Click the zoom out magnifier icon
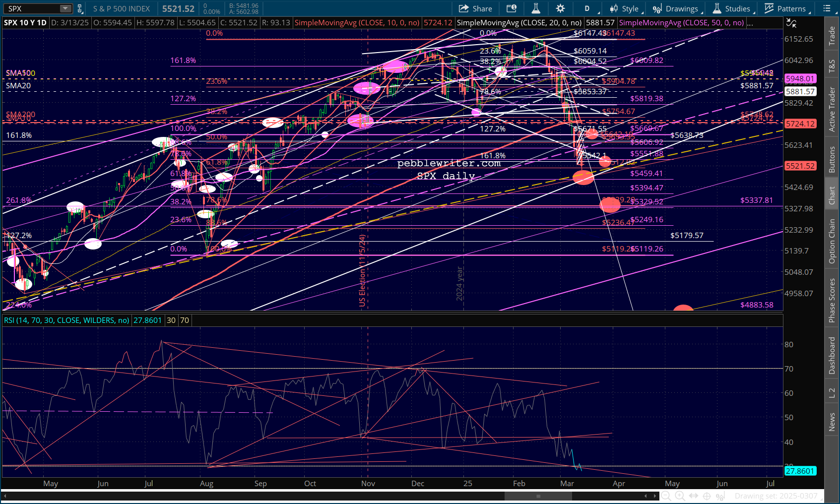 tap(666, 496)
